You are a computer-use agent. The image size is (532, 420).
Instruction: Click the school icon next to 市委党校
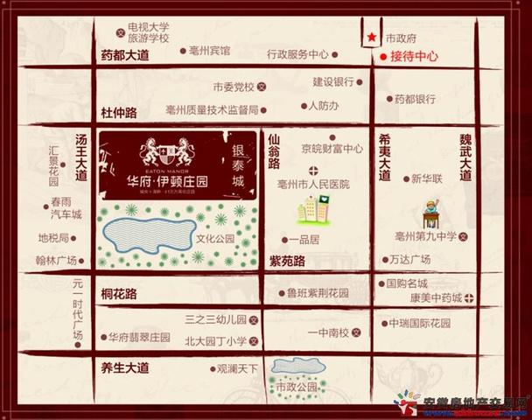coord(261,87)
